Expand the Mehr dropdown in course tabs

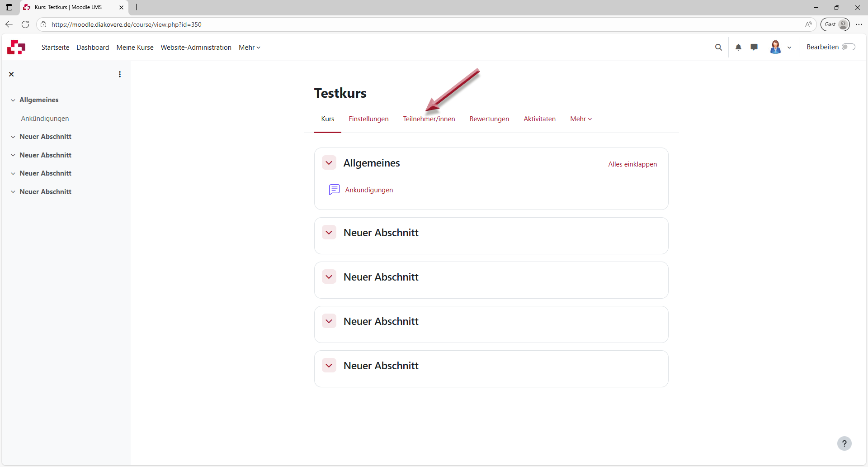tap(580, 119)
